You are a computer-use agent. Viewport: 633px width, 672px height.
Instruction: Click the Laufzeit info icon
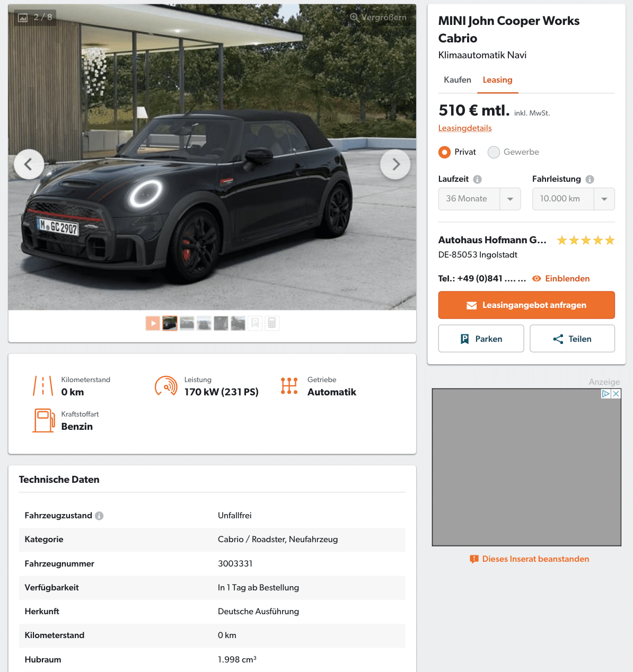coord(477,179)
